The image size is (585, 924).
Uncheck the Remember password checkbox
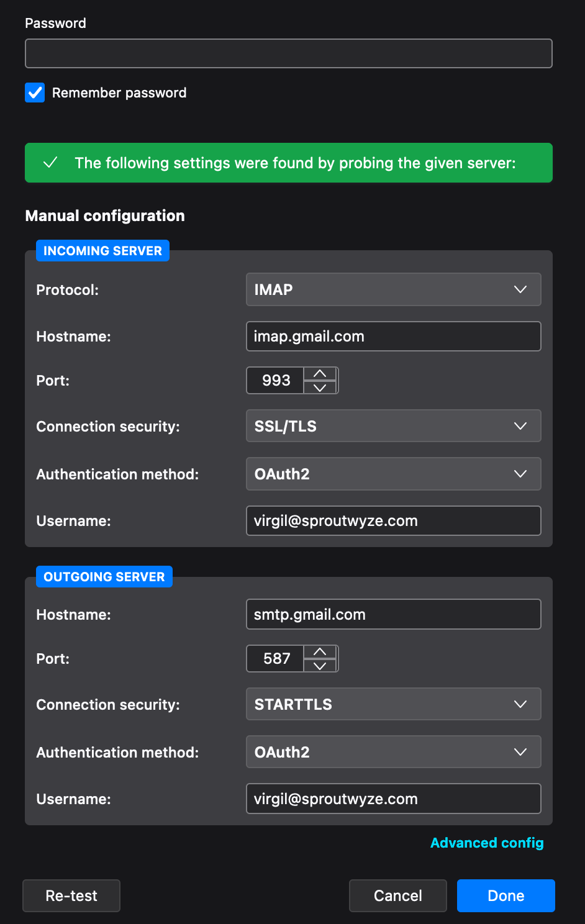(35, 93)
